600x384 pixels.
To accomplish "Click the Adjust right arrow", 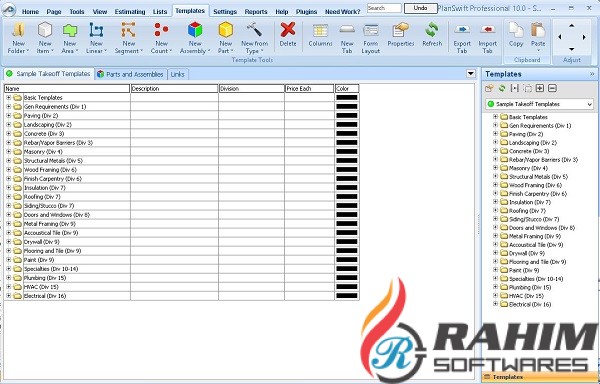I will [x=584, y=37].
